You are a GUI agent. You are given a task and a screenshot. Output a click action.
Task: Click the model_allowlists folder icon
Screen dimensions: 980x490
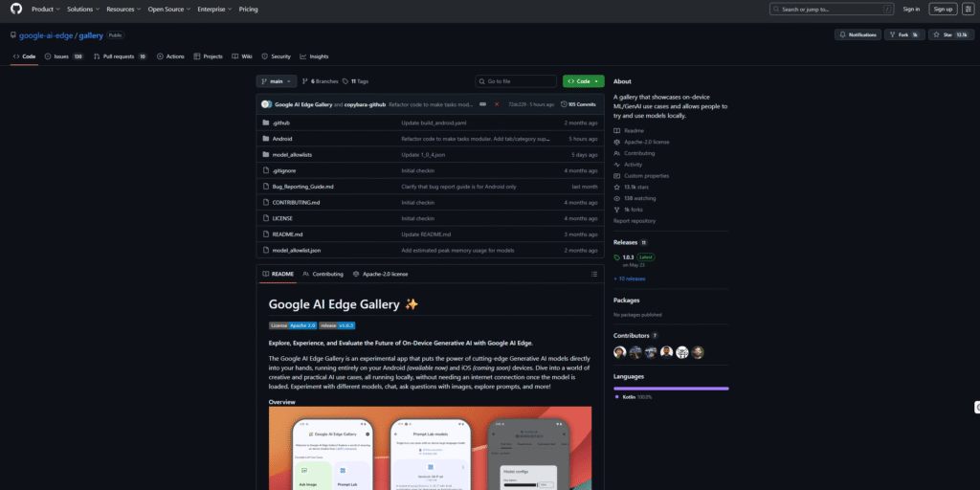click(266, 154)
